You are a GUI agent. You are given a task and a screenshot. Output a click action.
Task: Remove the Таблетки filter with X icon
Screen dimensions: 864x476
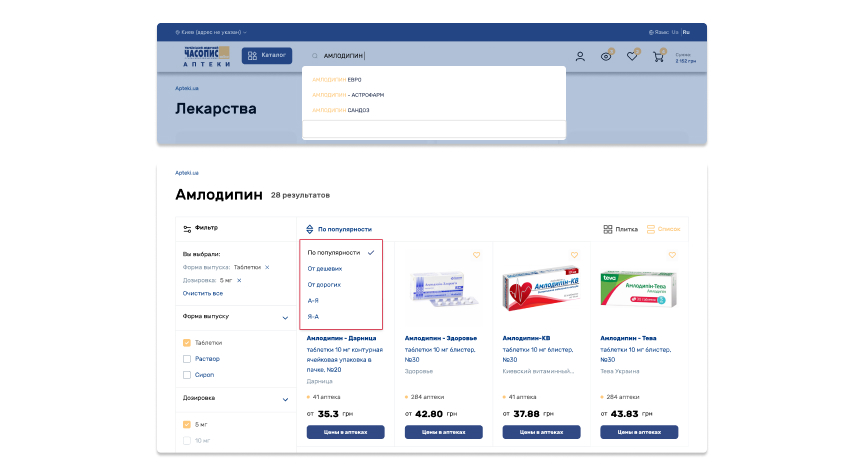(x=267, y=267)
